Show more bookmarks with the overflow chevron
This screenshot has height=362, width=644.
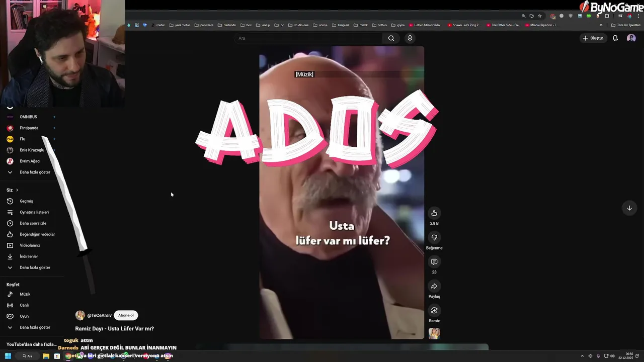point(601,25)
